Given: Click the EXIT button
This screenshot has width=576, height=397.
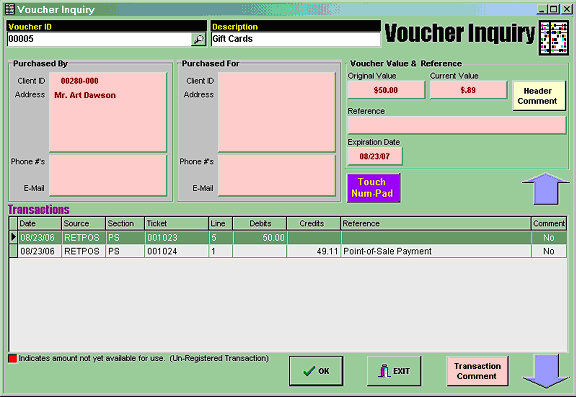Looking at the screenshot, I should 394,371.
